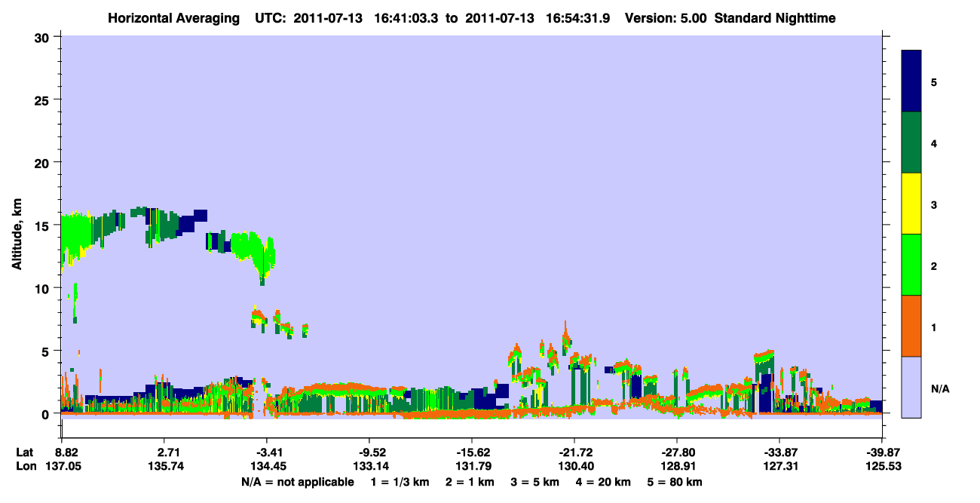Click the longitude value 128.91
This screenshot has height=503, width=980.
tap(679, 467)
